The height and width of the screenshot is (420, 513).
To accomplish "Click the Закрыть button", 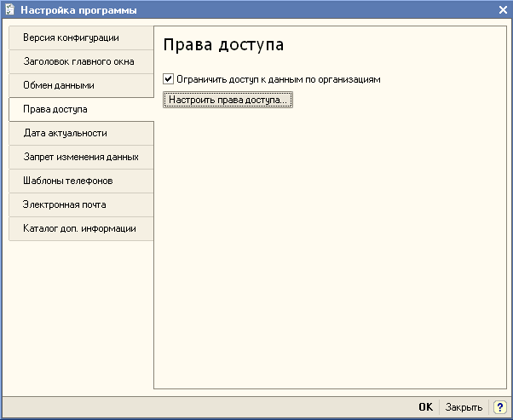I will 464,407.
